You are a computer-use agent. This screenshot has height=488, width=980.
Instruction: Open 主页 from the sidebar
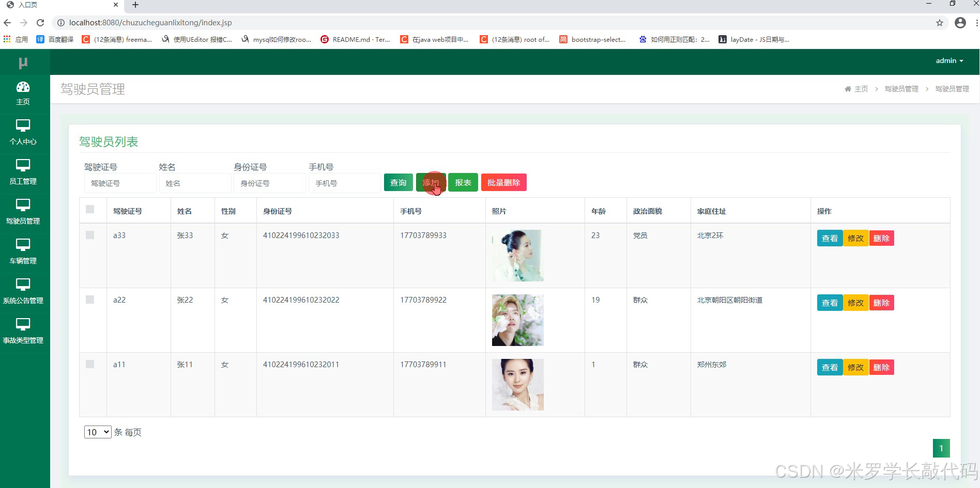pyautogui.click(x=23, y=93)
